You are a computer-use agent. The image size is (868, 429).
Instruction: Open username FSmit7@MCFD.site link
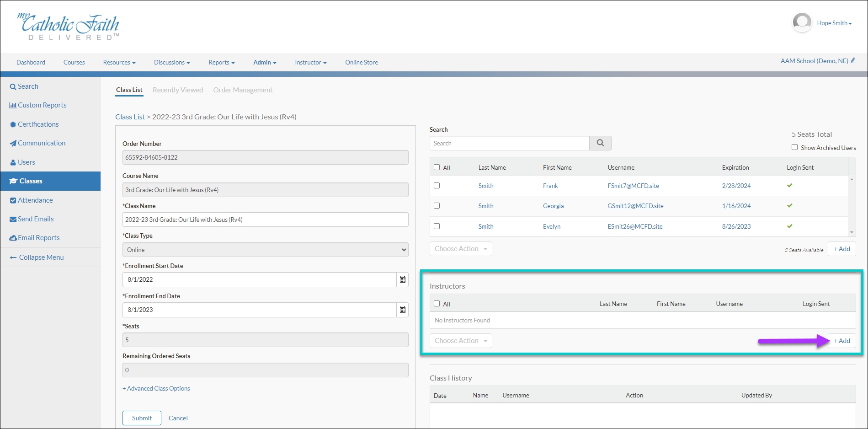click(633, 186)
